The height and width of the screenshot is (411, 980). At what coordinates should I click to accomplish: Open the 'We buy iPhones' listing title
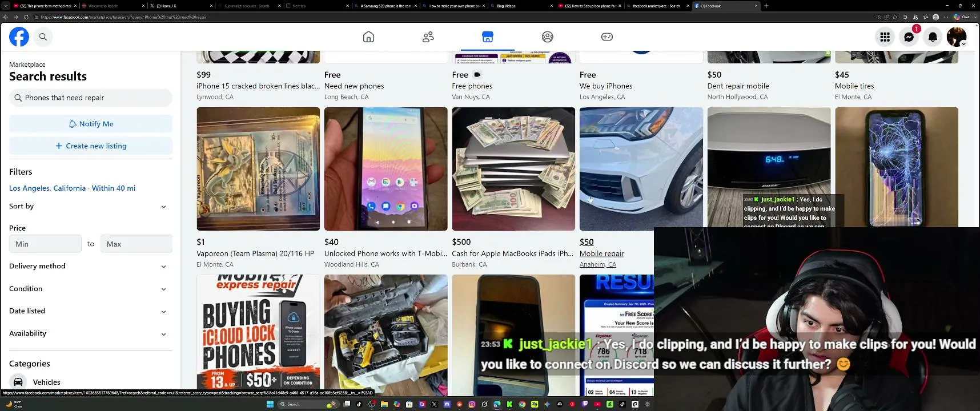[606, 86]
